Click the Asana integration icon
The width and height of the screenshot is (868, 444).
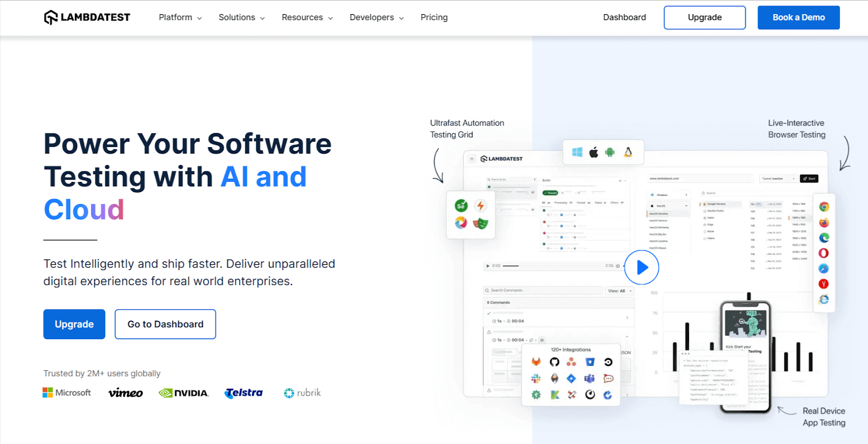pos(571,362)
